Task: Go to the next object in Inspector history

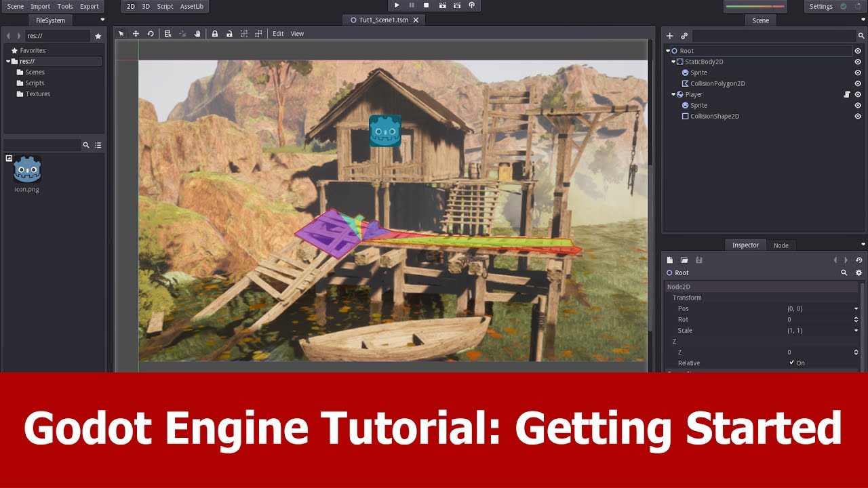Action: click(x=846, y=260)
